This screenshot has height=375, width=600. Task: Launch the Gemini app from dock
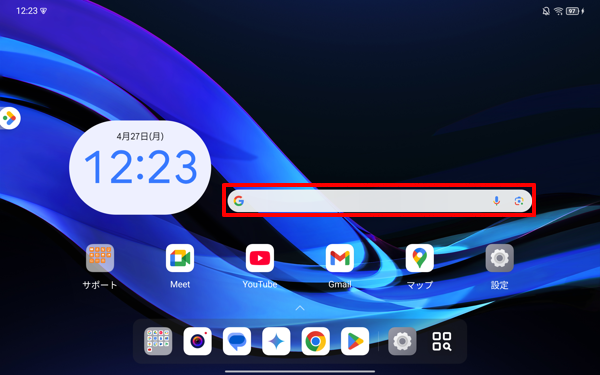click(276, 341)
